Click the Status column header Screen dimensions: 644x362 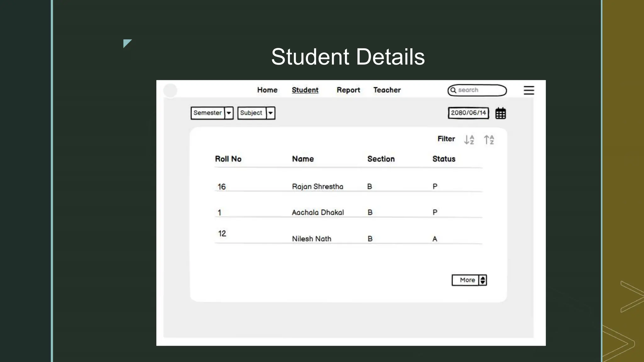coord(444,159)
